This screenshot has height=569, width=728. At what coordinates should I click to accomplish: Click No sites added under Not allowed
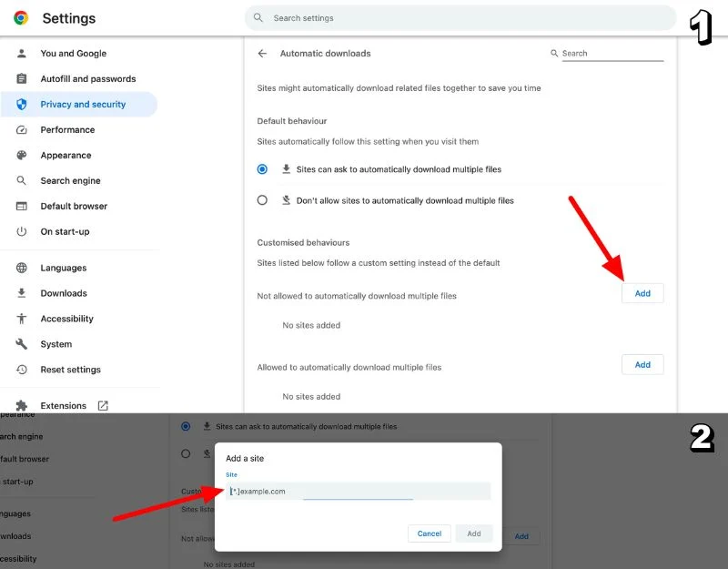311,325
